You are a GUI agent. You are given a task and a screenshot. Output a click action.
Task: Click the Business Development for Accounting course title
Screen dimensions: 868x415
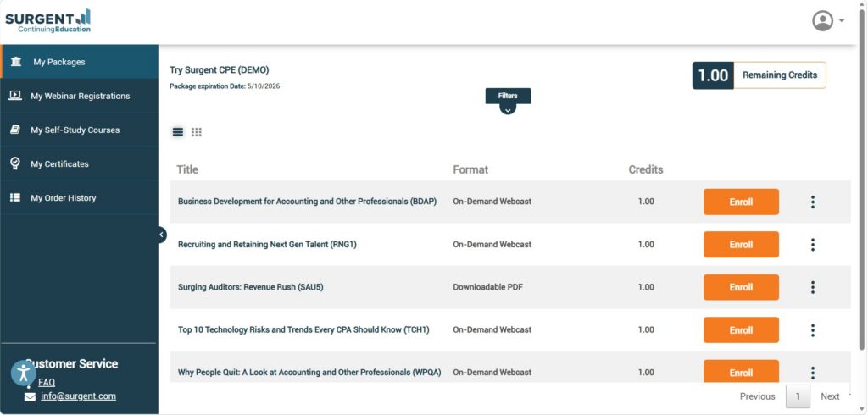[x=307, y=202]
